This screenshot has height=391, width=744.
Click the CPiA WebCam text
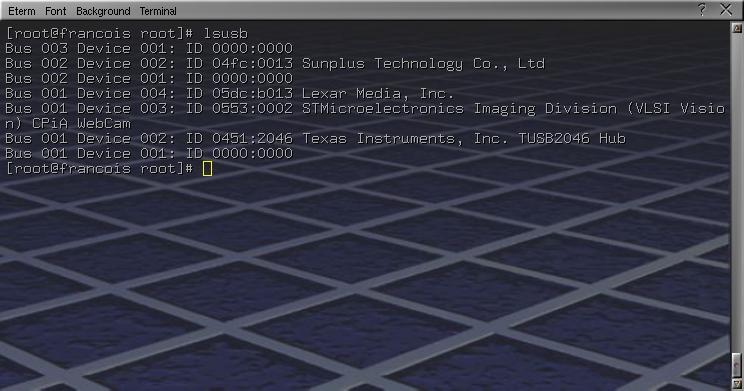pyautogui.click(x=81, y=123)
